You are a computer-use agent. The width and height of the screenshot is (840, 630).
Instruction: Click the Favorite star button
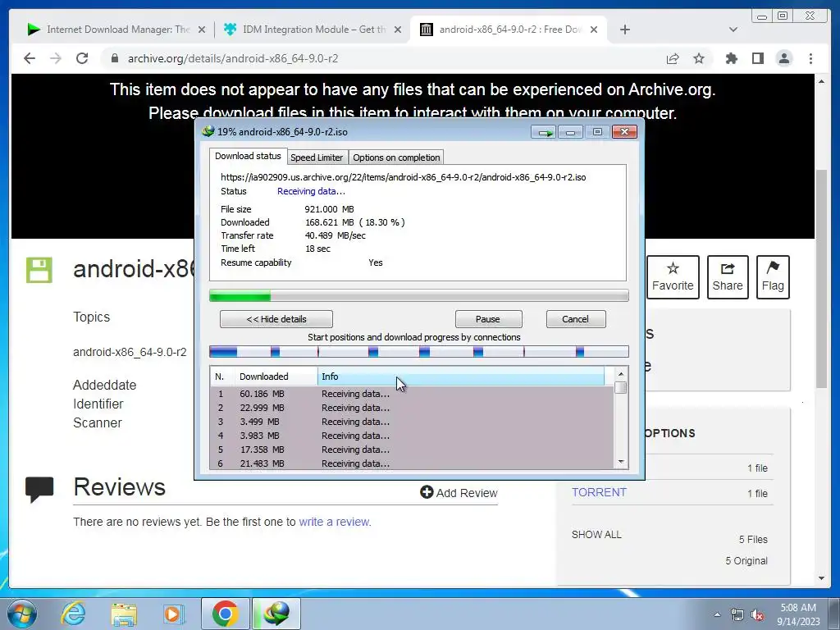[x=673, y=277]
